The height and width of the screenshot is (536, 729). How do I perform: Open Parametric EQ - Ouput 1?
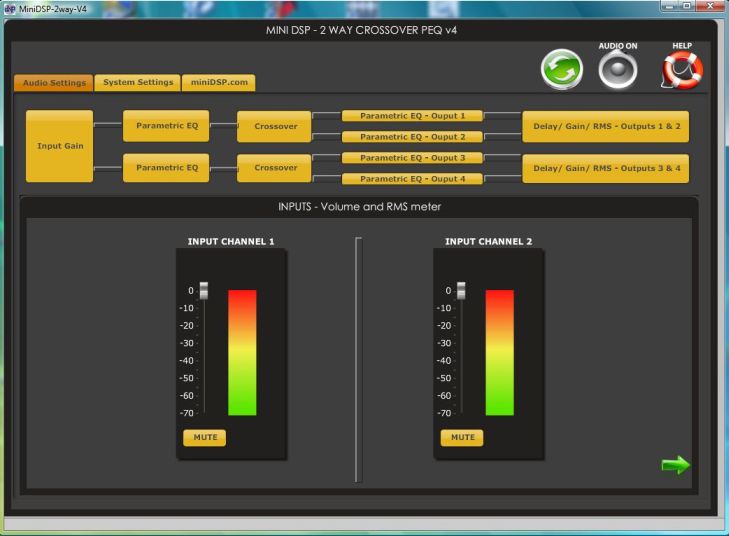[x=412, y=116]
